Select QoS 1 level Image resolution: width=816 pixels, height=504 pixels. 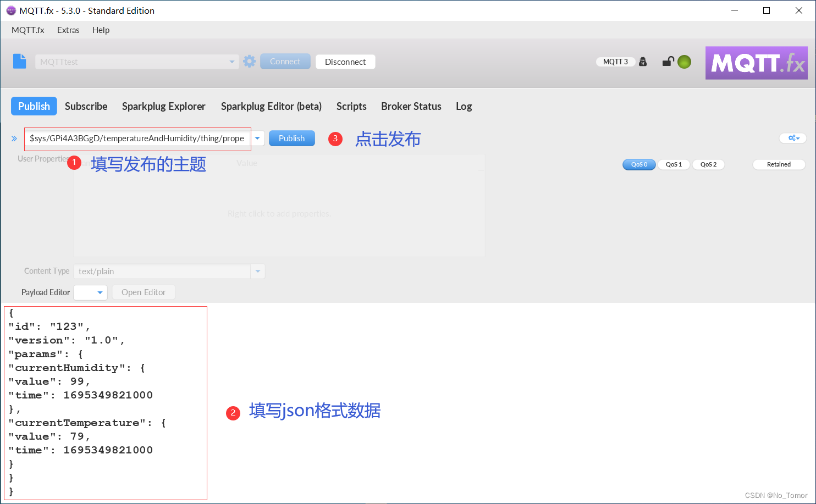tap(674, 164)
